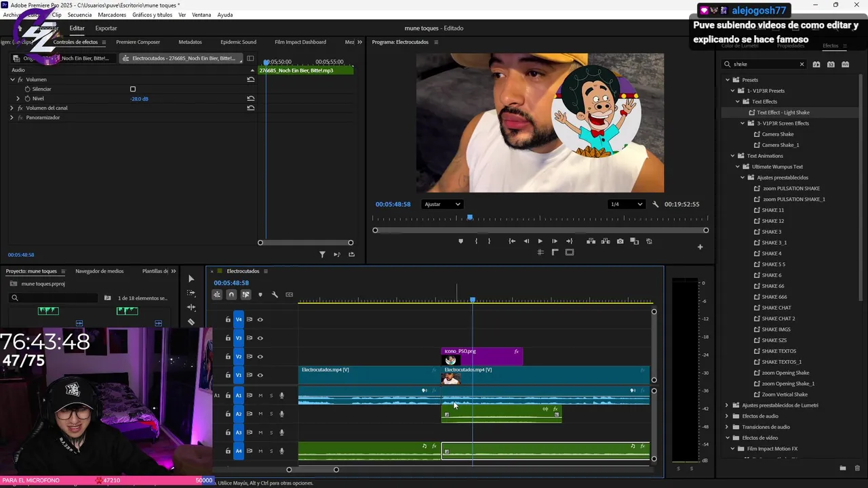Open Program monitor settings wrench
Viewport: 868px width, 488px height.
pyautogui.click(x=656, y=204)
